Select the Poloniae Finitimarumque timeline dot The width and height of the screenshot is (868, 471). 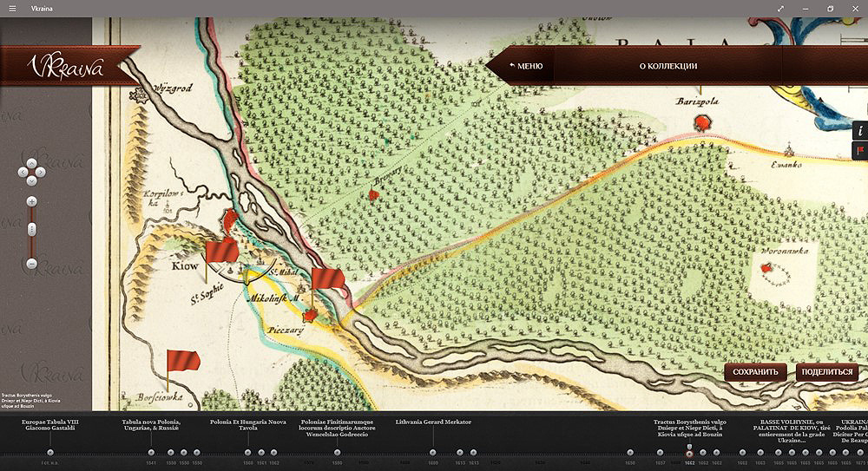click(x=337, y=452)
